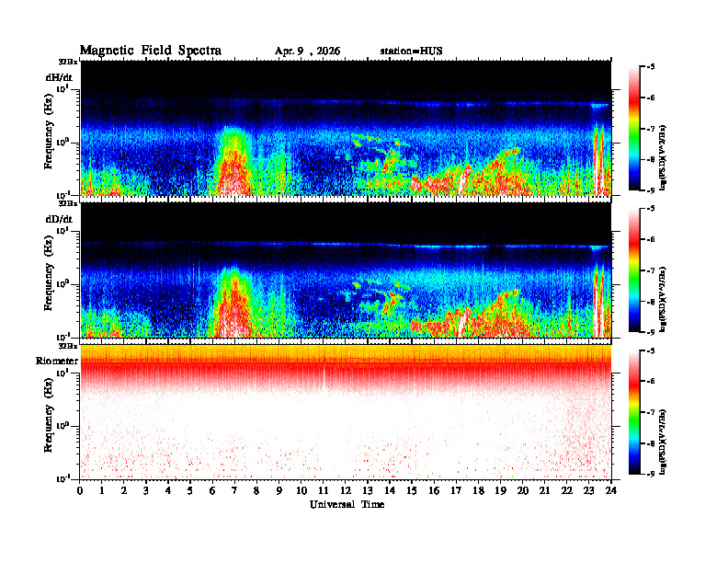Click hour "4" on the Universal Time axis
Viewport: 728px width, 563px height.
pos(168,490)
